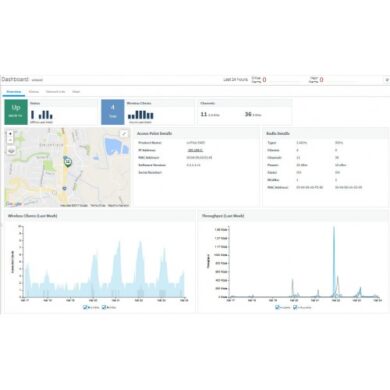Click channel 36 value in Channels card
This screenshot has width=390, height=390.
(248, 114)
